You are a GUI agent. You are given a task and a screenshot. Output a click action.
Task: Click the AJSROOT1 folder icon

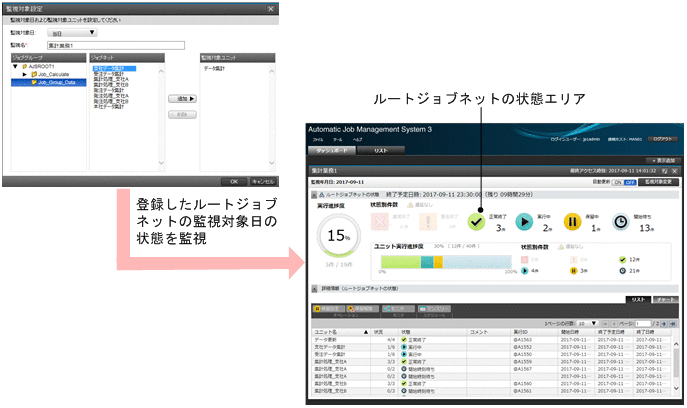coord(25,67)
